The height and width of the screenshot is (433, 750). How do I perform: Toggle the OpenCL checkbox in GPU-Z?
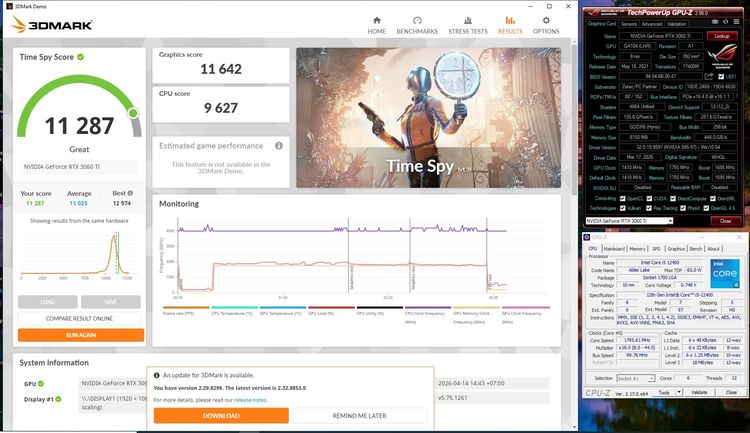[622, 199]
